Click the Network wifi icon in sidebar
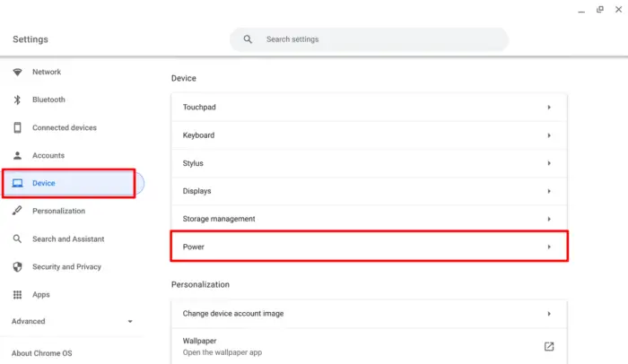The width and height of the screenshot is (628, 364). (x=17, y=72)
